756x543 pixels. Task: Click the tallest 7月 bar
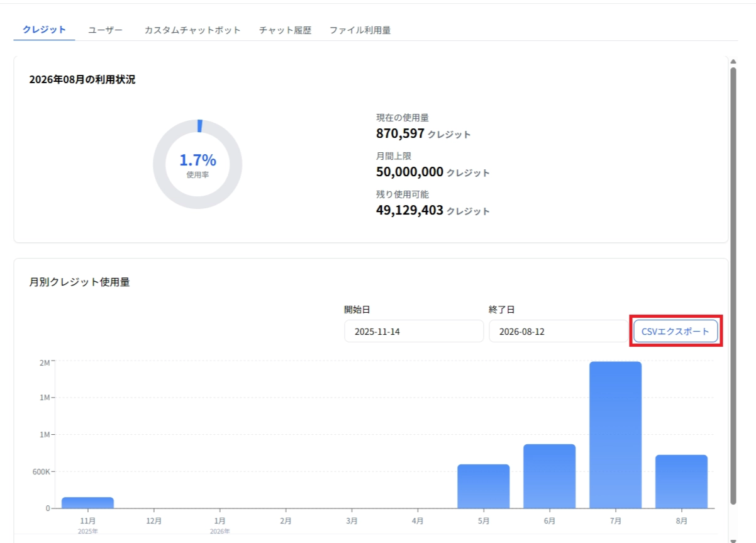(615, 435)
